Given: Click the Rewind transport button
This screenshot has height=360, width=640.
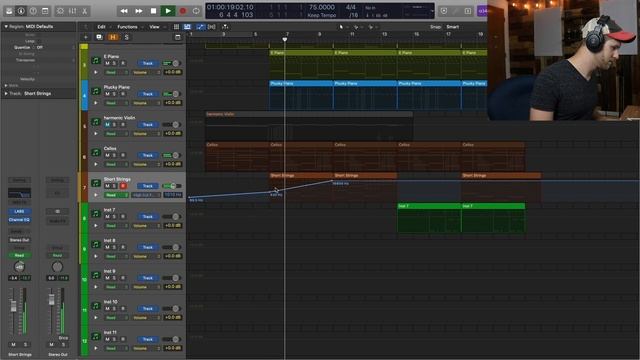Looking at the screenshot, I should [x=124, y=11].
